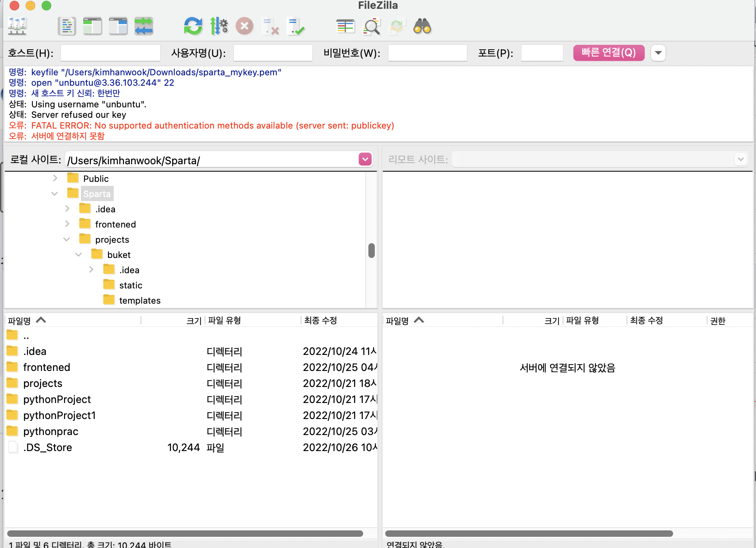Open the quickconnect history dropdown arrow

pos(658,53)
